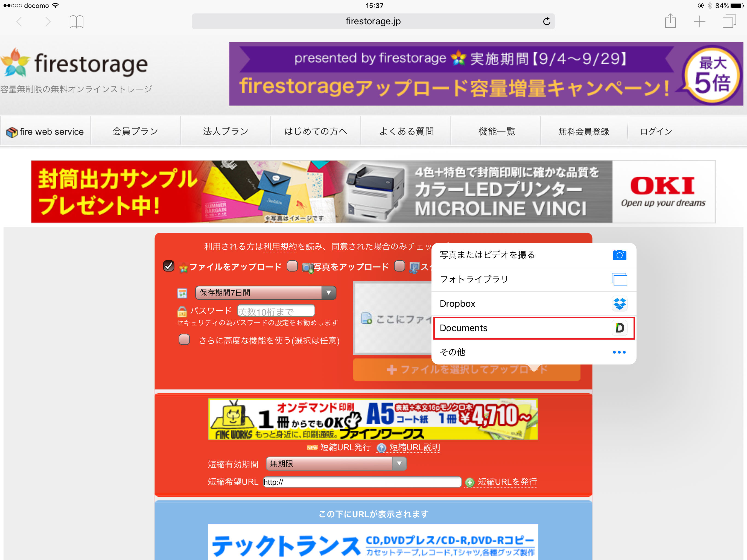
Task: Tap the camera icon in popup
Action: point(619,255)
